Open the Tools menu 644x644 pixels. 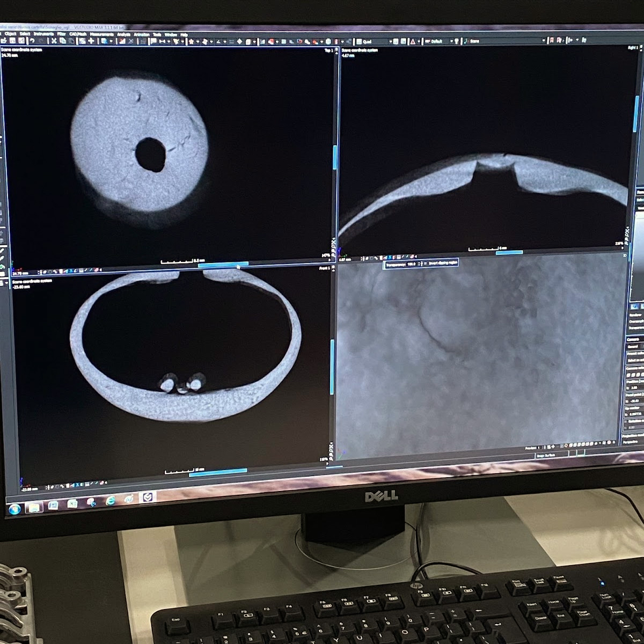pos(157,34)
